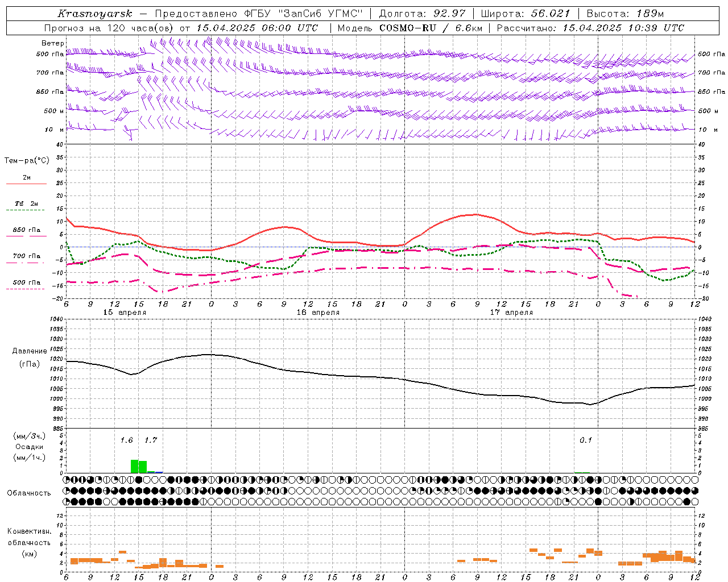Click the dashed line sample under 500 гПа legend
728x582 pixels.
pyautogui.click(x=26, y=289)
